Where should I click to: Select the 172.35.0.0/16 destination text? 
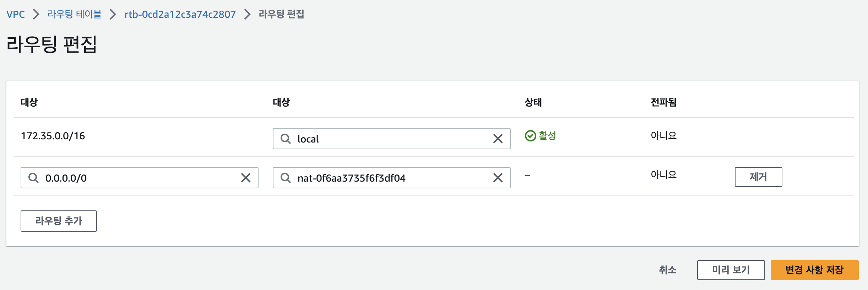tap(53, 136)
